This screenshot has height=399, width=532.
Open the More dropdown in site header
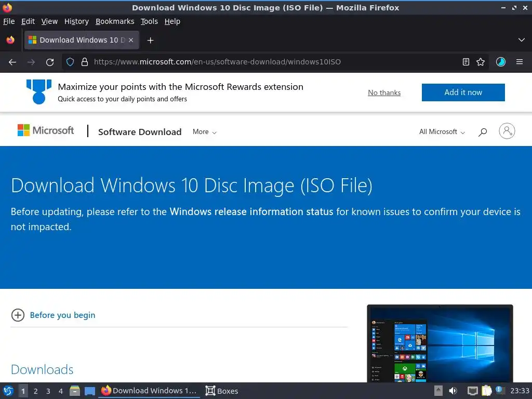[204, 131]
